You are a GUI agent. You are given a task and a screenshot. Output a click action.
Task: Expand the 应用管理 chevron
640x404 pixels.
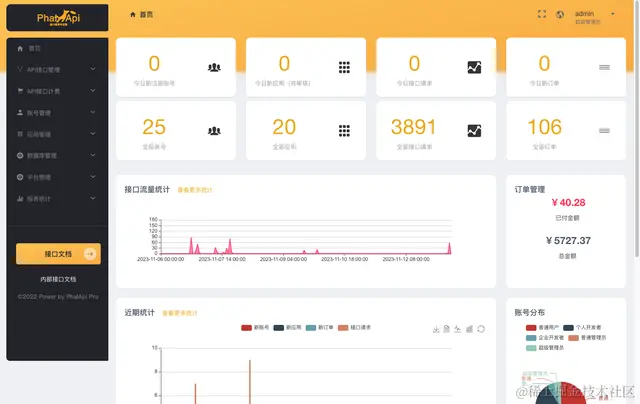click(93, 133)
